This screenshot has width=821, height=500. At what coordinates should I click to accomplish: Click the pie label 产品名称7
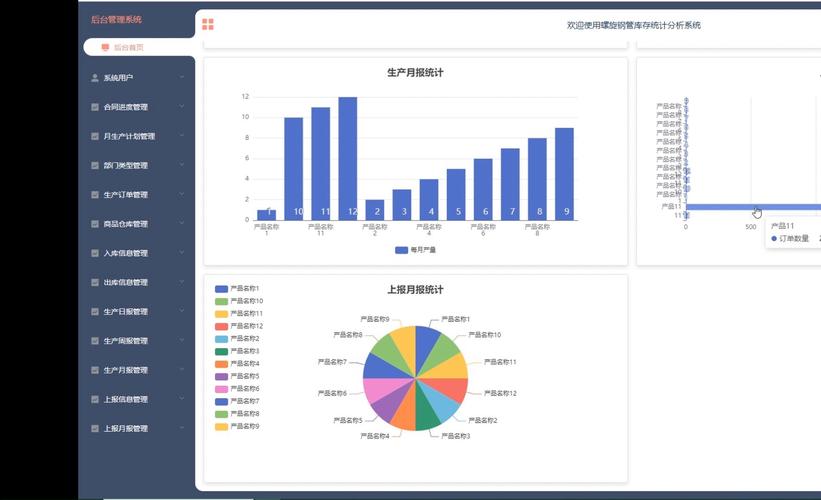(332, 362)
